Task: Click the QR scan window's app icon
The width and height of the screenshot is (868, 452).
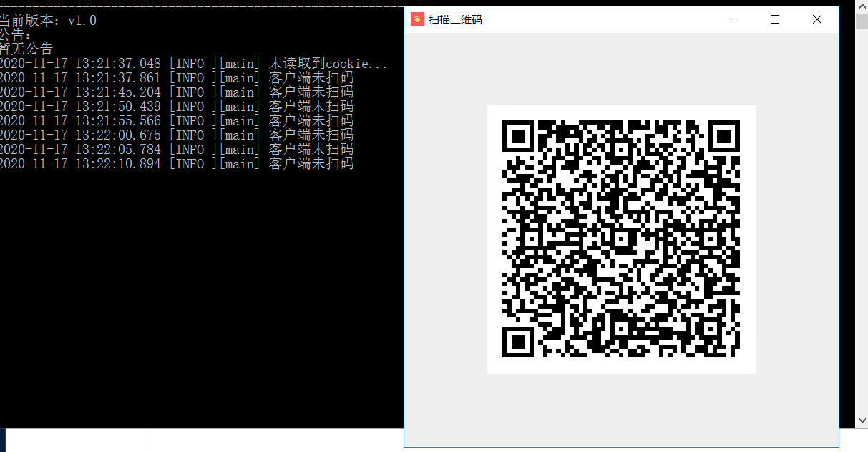Action: [x=417, y=19]
